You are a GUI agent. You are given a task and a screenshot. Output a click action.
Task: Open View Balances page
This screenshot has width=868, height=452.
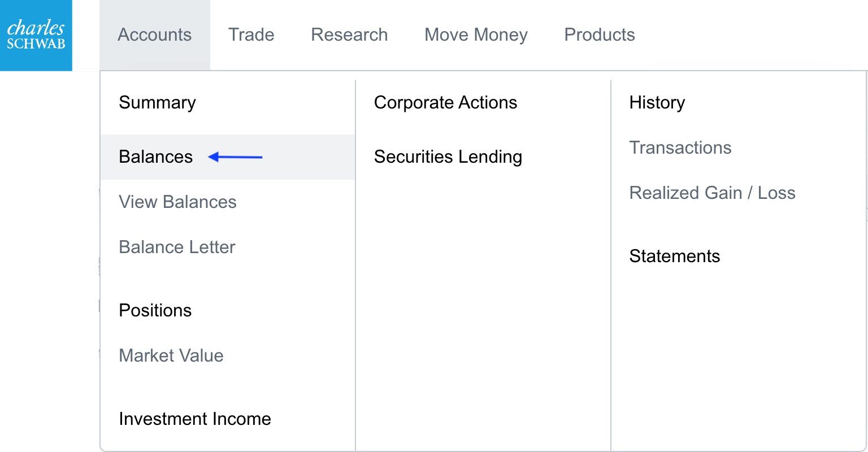177,202
